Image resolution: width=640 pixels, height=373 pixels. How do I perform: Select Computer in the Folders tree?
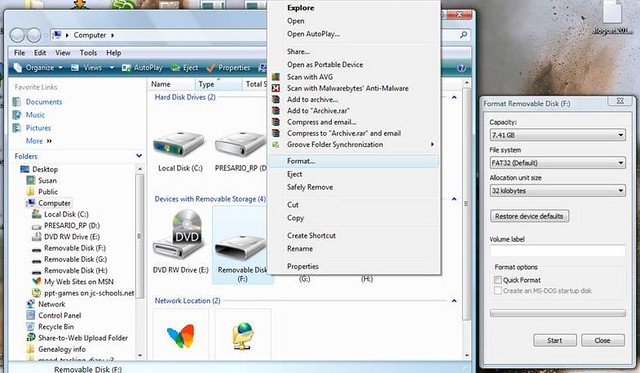click(x=54, y=203)
